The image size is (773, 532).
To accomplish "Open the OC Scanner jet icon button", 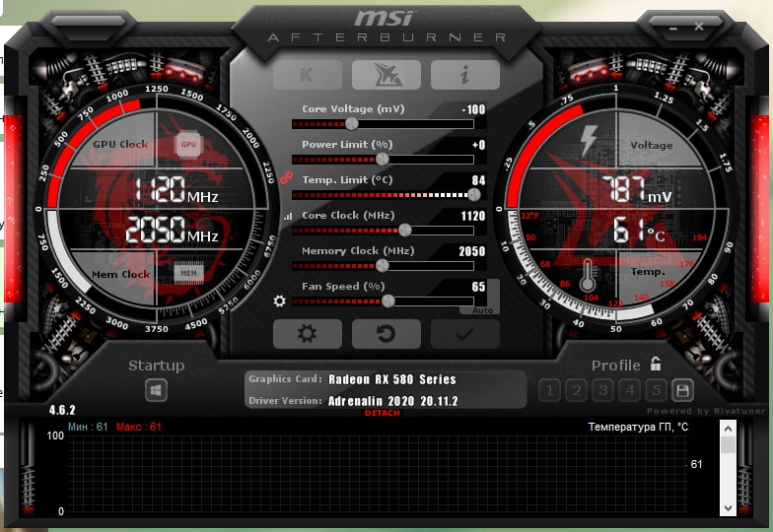I will [386, 75].
